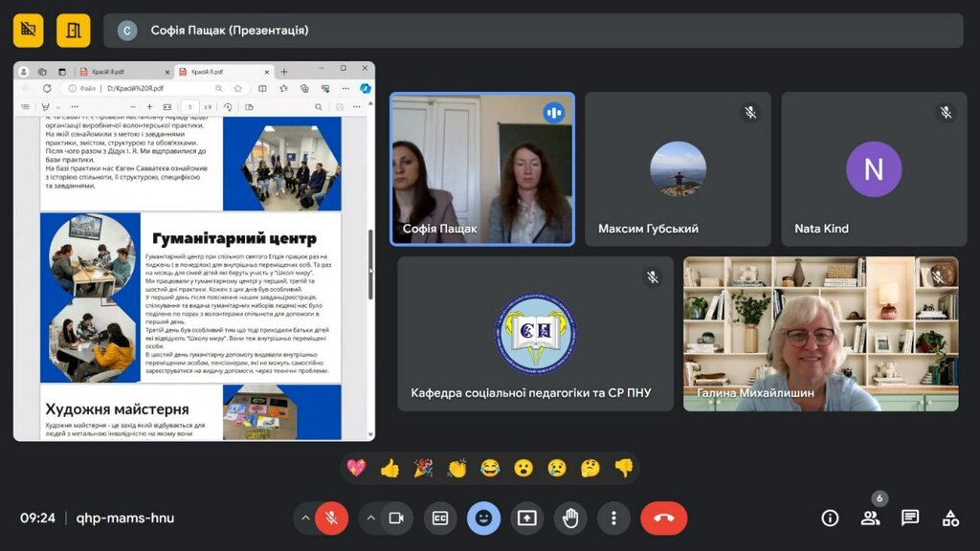
Task: Open the emoji reactions button
Action: (x=483, y=518)
